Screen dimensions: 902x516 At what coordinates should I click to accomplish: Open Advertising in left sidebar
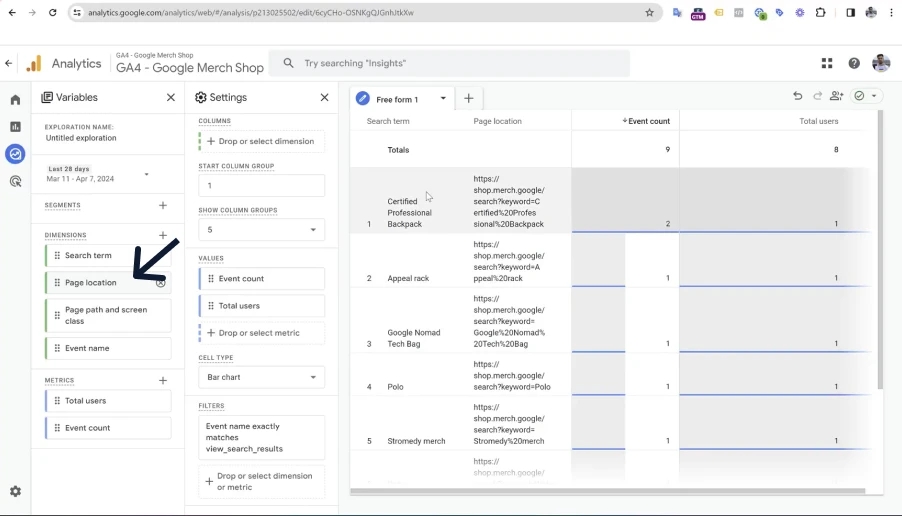pyautogui.click(x=16, y=181)
